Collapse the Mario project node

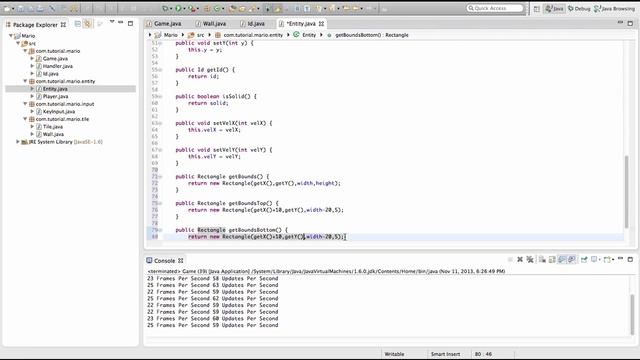click(11, 36)
